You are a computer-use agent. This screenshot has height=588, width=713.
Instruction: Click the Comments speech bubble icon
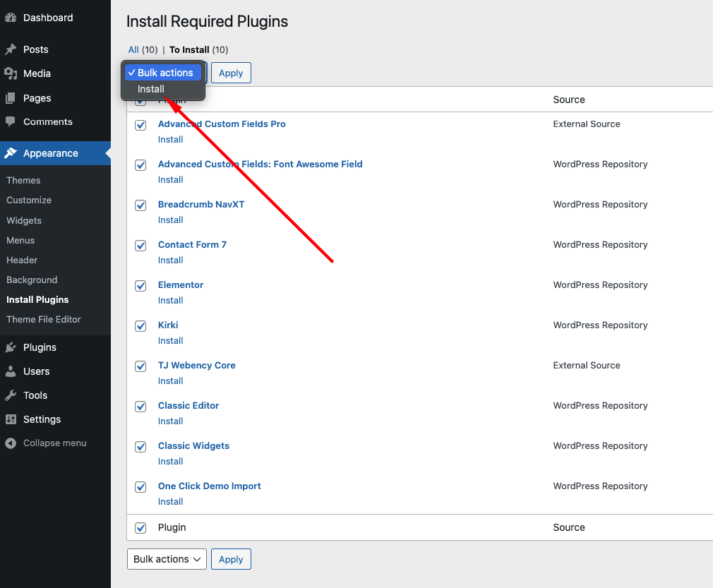pos(11,121)
